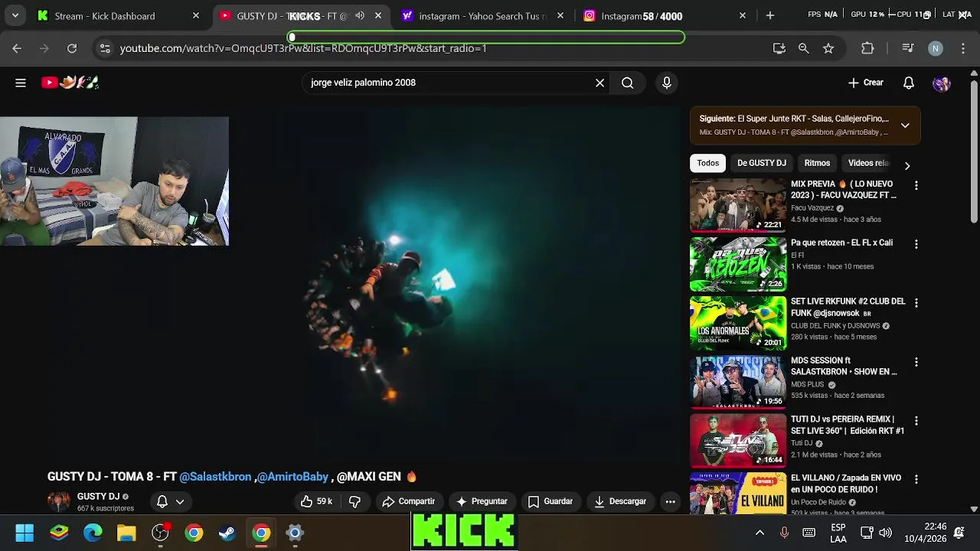View site information icon in address bar

(x=105, y=48)
